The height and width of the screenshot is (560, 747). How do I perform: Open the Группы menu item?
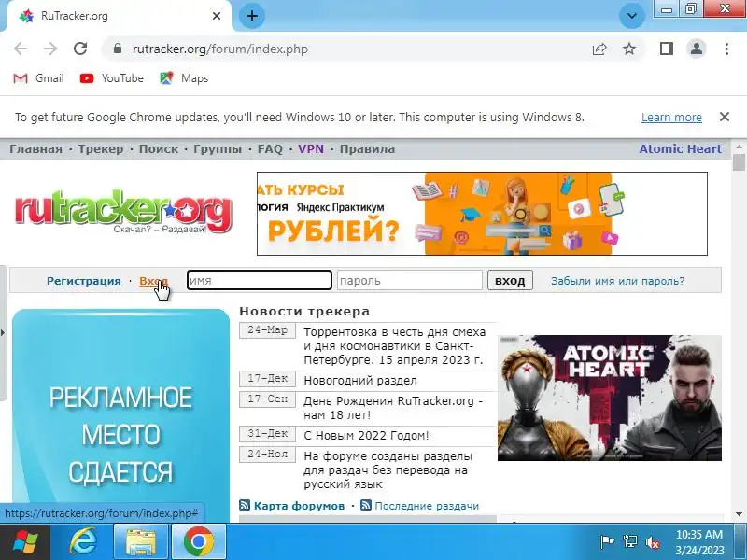pos(218,149)
